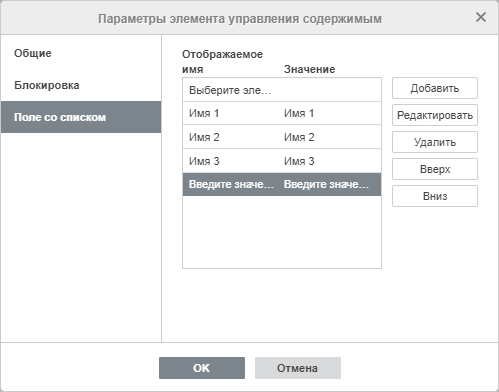Open the Общие settings section
The height and width of the screenshot is (392, 499).
(x=81, y=53)
